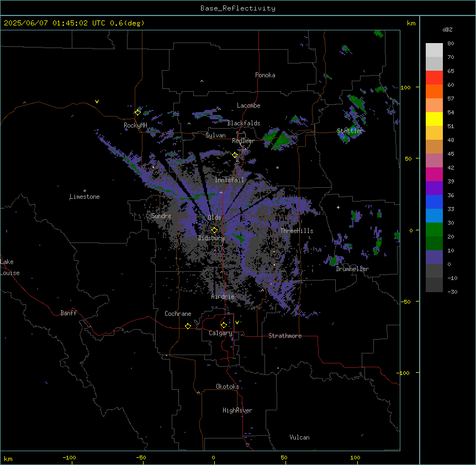Click the RockyMH label
Viewport: 476px width, 465px height.
click(135, 125)
